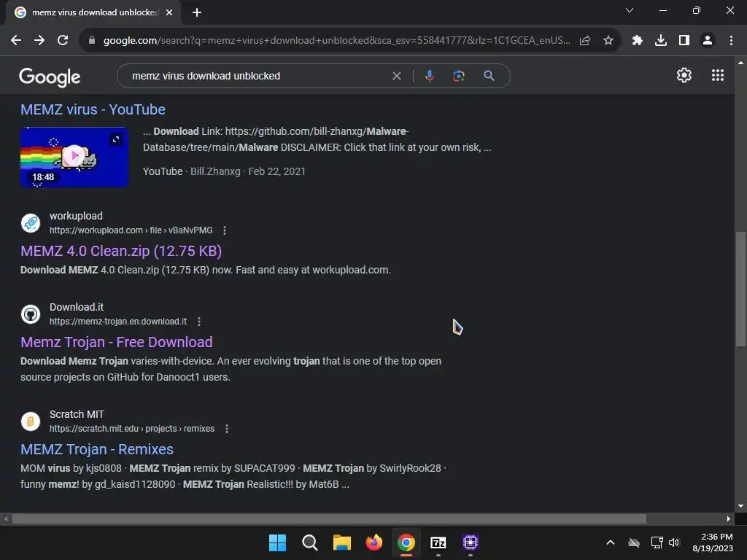747x560 pixels.
Task: Play the Nyan Cat video thumbnail
Action: tap(74, 157)
